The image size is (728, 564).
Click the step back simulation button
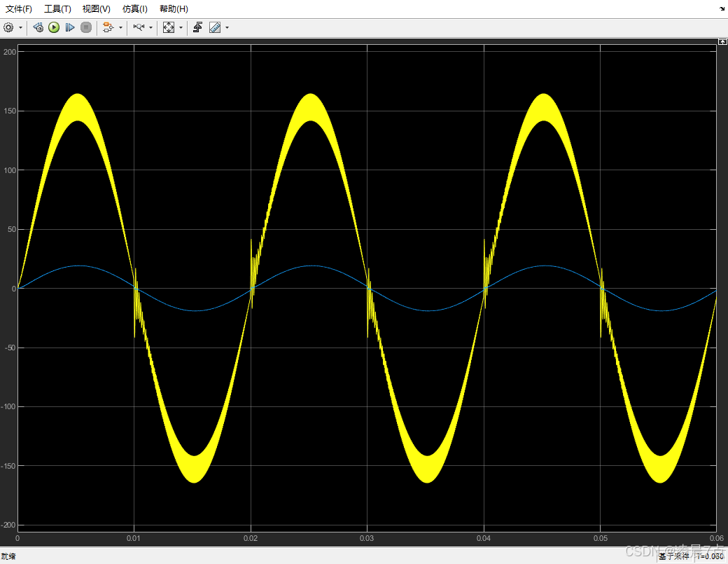pos(38,28)
